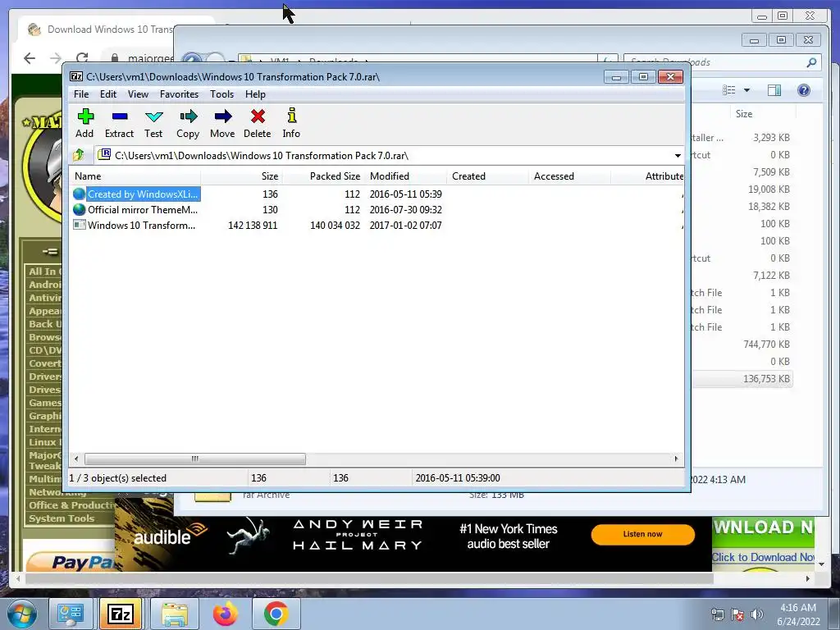Click the Extract toolbar icon
The image size is (840, 630).
[x=120, y=116]
